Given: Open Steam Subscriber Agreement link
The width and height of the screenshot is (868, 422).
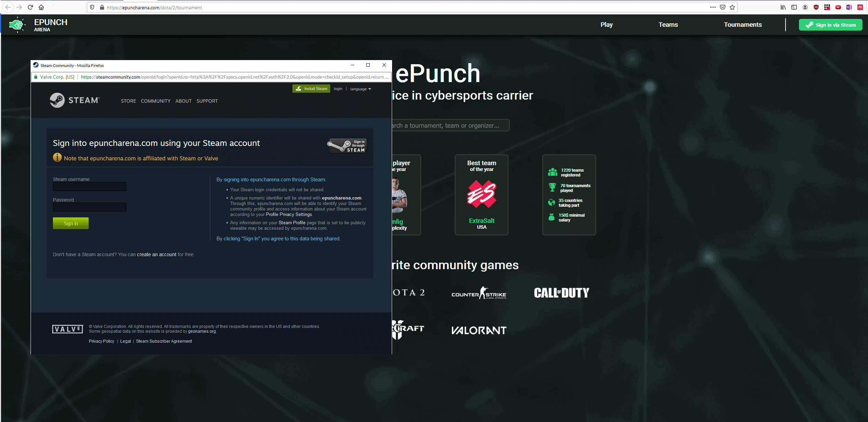Looking at the screenshot, I should [164, 341].
